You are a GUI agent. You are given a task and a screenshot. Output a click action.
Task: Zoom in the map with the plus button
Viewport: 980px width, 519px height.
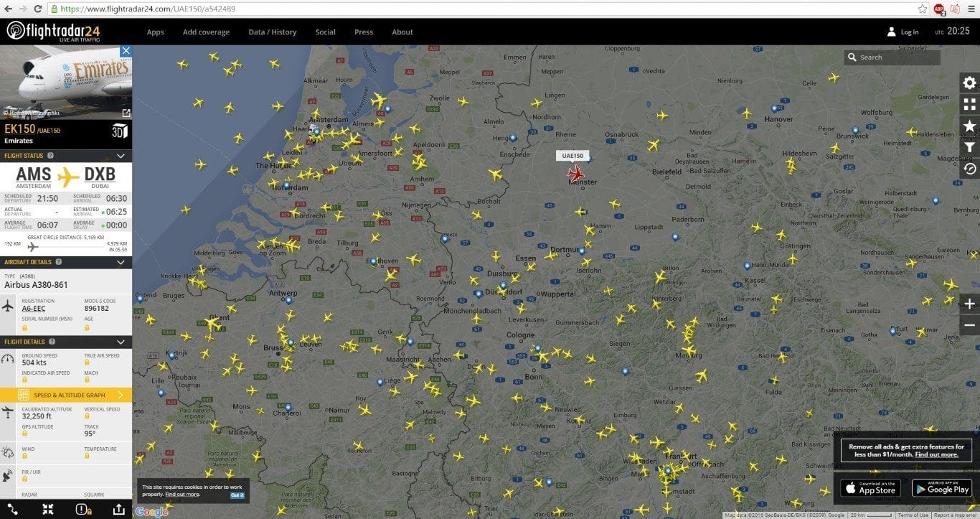point(969,304)
